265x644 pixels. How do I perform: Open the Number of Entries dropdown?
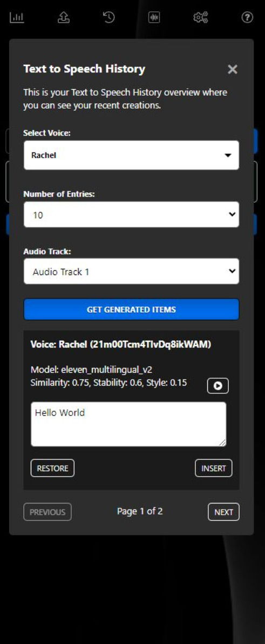(131, 214)
